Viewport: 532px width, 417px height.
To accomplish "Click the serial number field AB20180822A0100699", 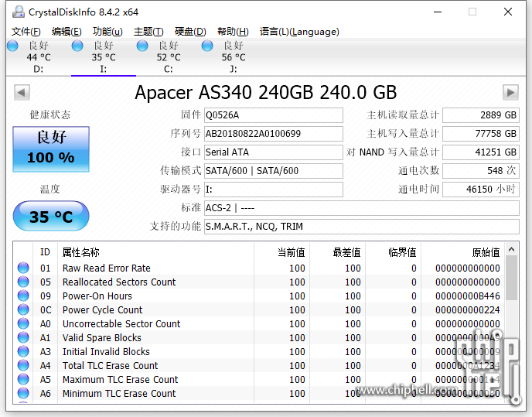I will click(x=274, y=134).
